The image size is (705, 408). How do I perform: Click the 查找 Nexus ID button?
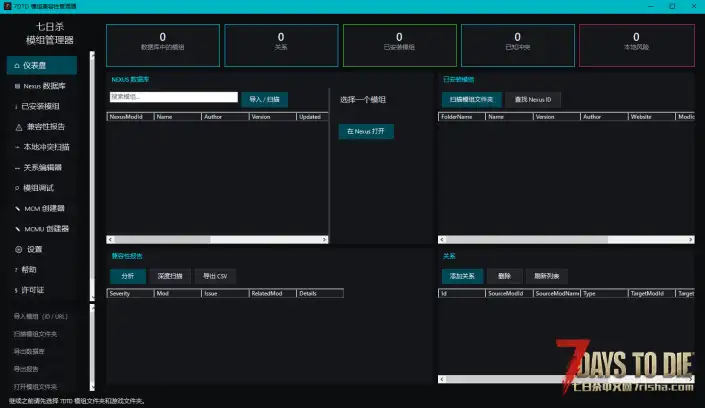[533, 99]
